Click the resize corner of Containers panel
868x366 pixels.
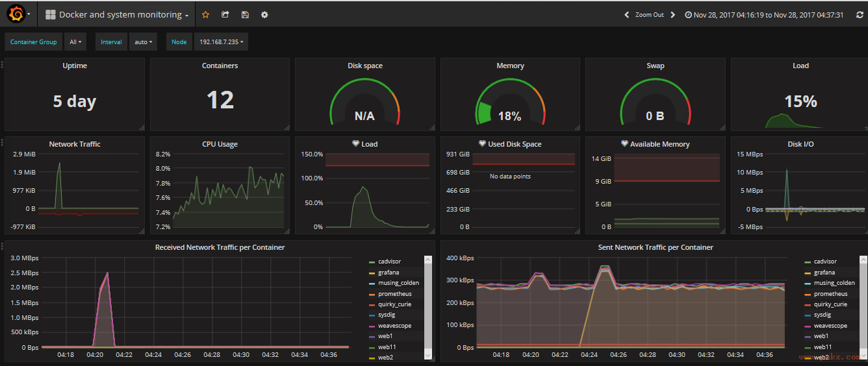(287, 128)
